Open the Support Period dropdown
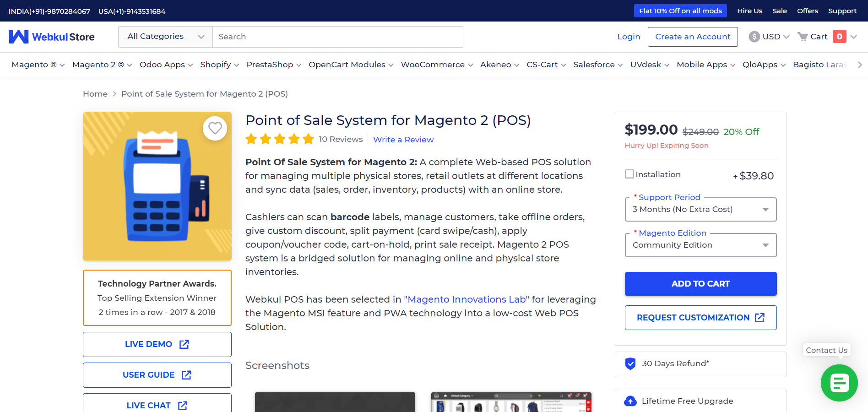This screenshot has height=412, width=868. (700, 209)
